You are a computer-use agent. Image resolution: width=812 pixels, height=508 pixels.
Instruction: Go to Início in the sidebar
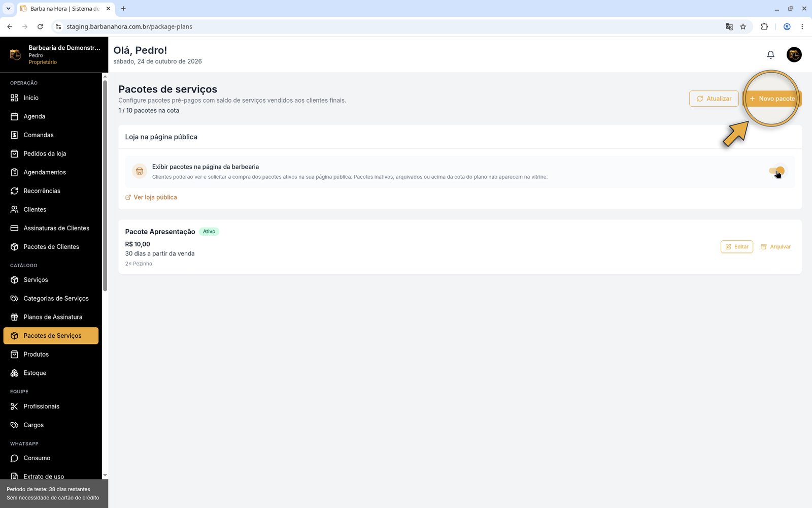tap(51, 98)
